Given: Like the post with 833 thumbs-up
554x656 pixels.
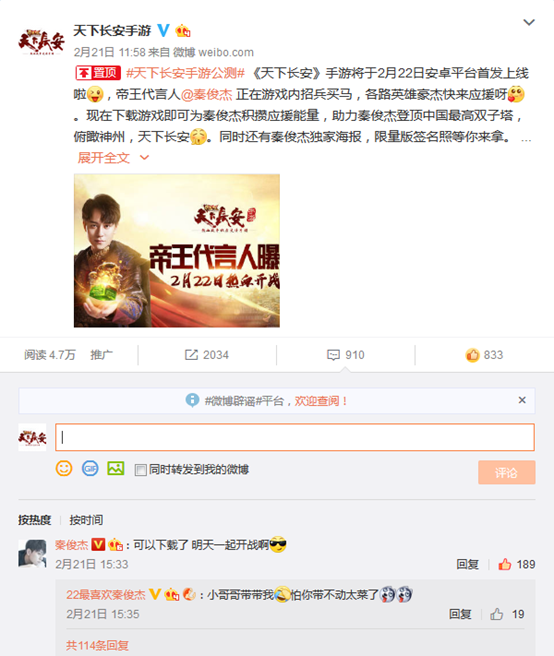Looking at the screenshot, I should 484,355.
